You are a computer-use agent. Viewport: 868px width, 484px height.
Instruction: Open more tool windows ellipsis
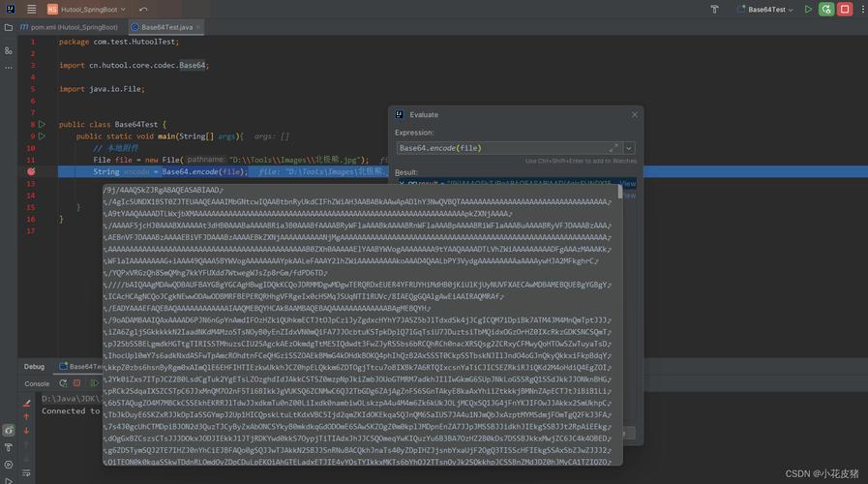point(9,68)
